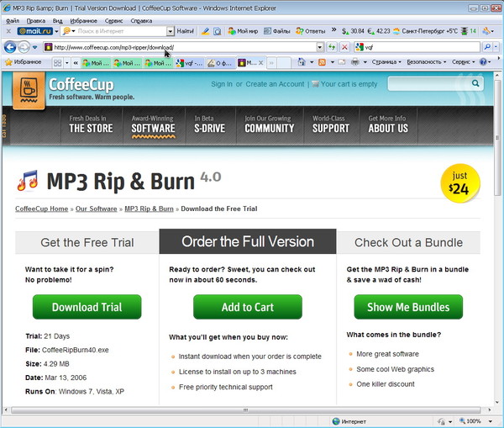Click the green Add to Cart button
The height and width of the screenshot is (428, 504).
(x=248, y=307)
